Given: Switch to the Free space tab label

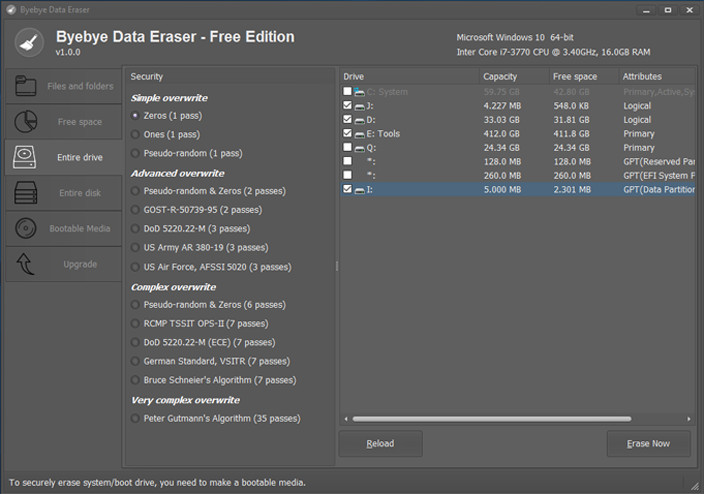Looking at the screenshot, I should click(80, 122).
